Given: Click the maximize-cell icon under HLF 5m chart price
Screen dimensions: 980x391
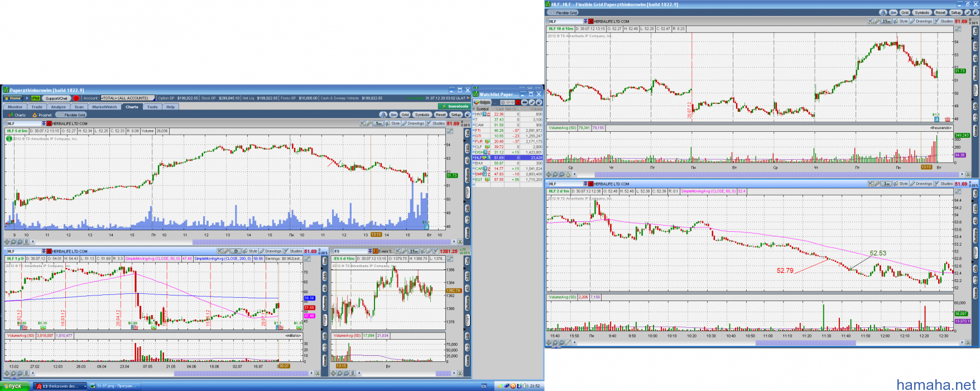Looking at the screenshot, I should click(450, 131).
